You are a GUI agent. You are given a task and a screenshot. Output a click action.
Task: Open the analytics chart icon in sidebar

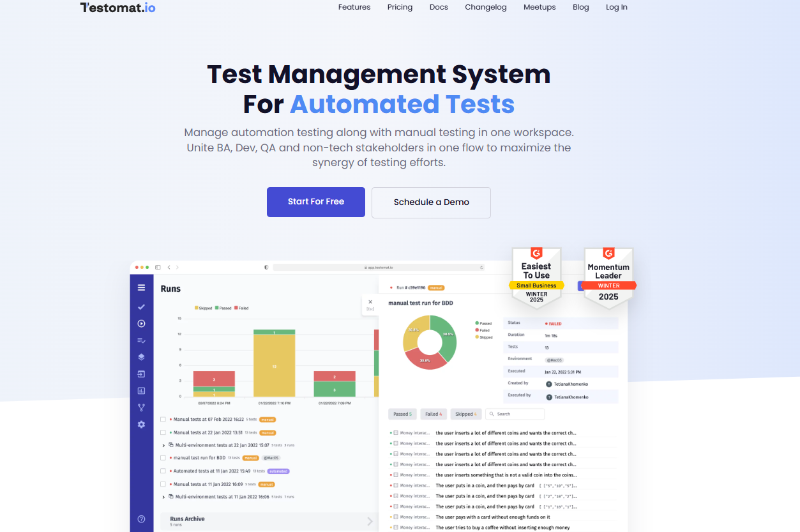pos(141,391)
